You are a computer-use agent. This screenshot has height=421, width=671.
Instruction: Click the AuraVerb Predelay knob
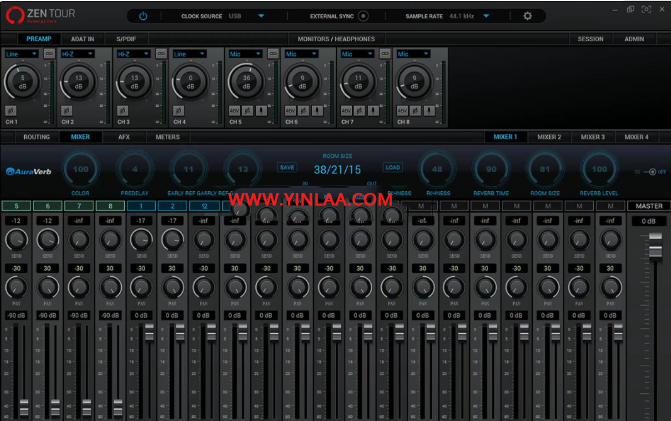(135, 169)
